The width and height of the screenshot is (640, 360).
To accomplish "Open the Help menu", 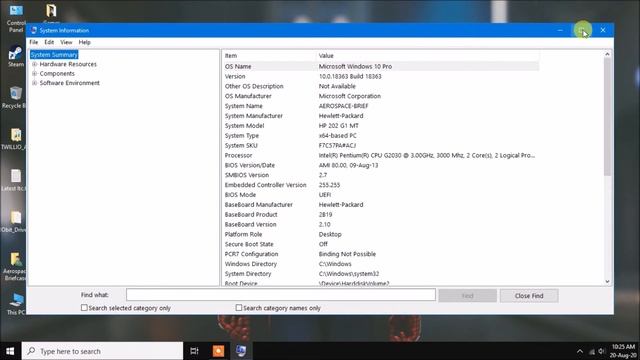I will (x=84, y=42).
